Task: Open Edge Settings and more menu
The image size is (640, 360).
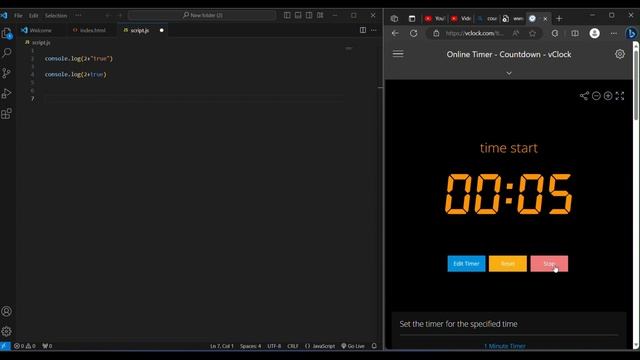Action: pyautogui.click(x=613, y=33)
